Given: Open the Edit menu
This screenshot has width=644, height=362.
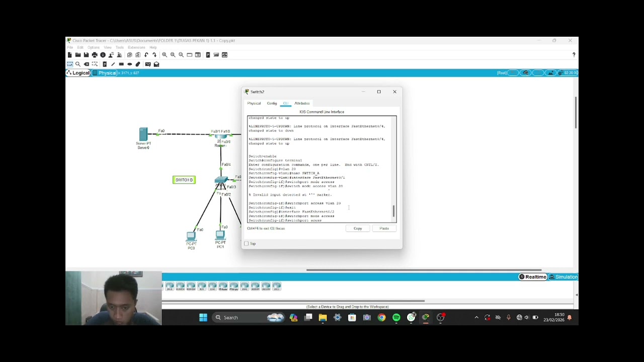Looking at the screenshot, I should (80, 47).
